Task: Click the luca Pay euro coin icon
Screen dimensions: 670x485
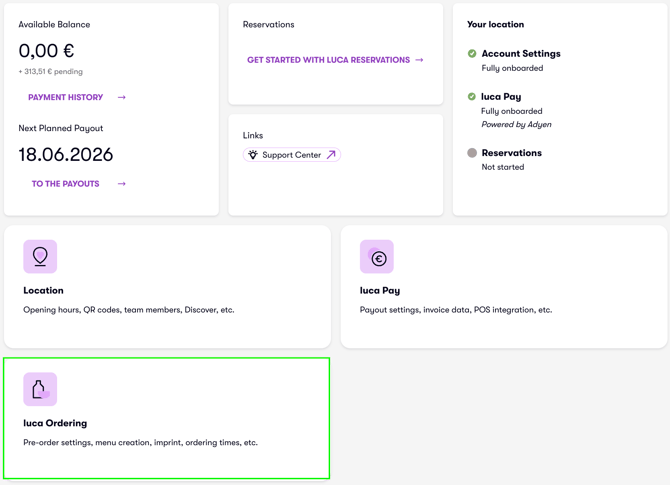Action: [376, 256]
